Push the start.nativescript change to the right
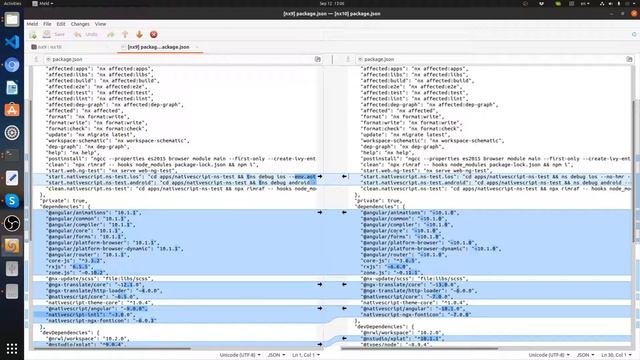The width and height of the screenshot is (640, 360). pyautogui.click(x=320, y=176)
